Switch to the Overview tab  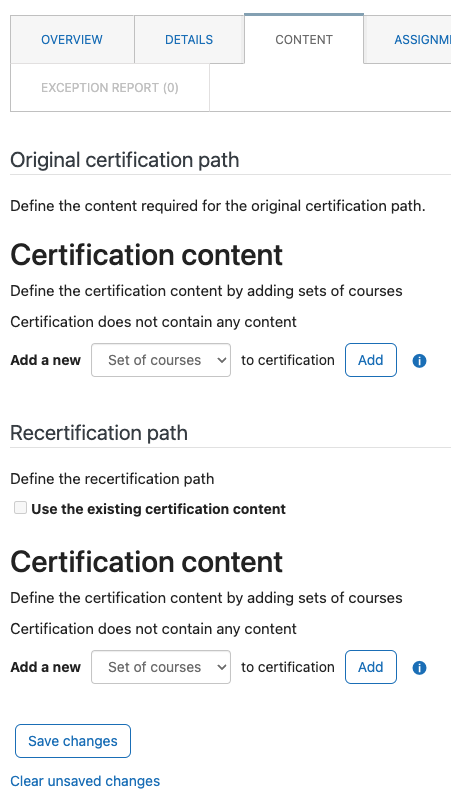[72, 40]
